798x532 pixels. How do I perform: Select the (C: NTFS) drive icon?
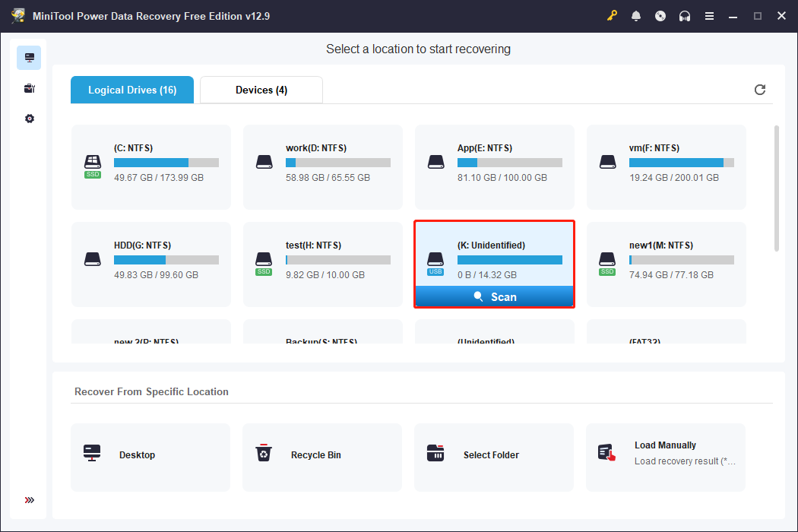coord(93,166)
